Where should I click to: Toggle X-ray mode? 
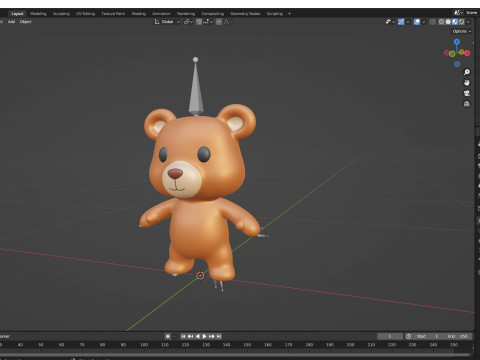tap(432, 22)
